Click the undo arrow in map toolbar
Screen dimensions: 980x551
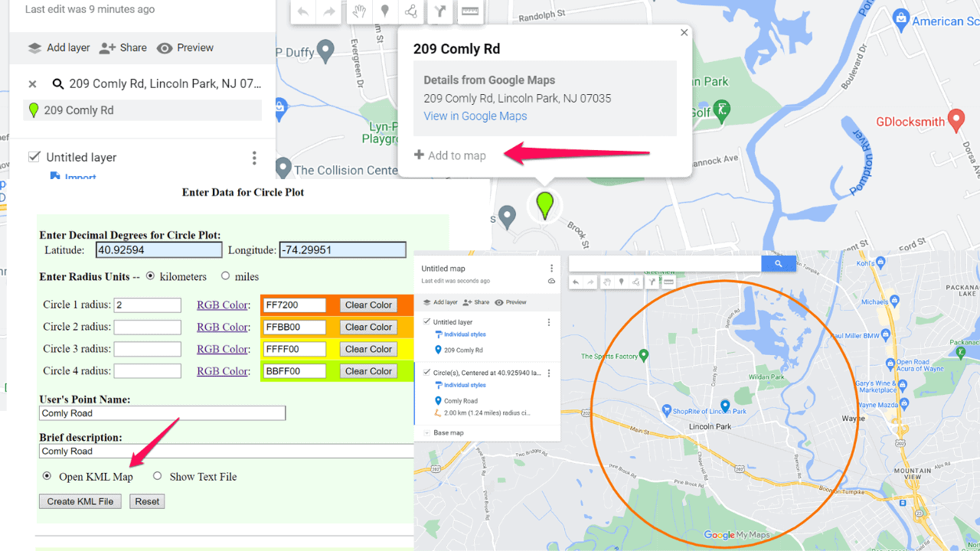tap(303, 11)
